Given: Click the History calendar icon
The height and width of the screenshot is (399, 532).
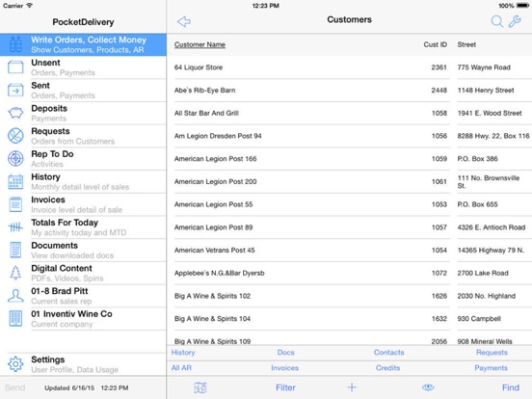Looking at the screenshot, I should 15,181.
